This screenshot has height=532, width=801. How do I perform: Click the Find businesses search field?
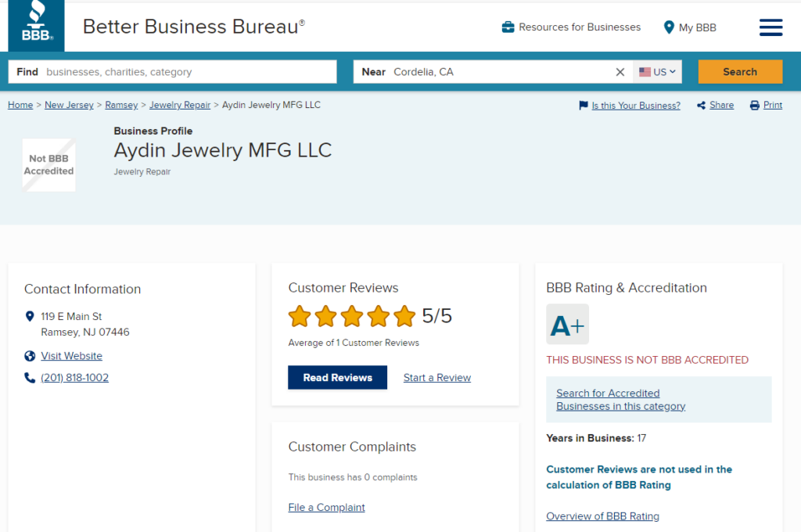173,72
